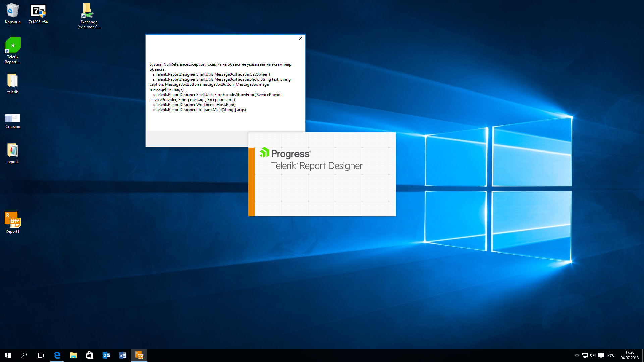The height and width of the screenshot is (362, 644).
Task: Open the Windows Start menu
Action: click(x=8, y=355)
